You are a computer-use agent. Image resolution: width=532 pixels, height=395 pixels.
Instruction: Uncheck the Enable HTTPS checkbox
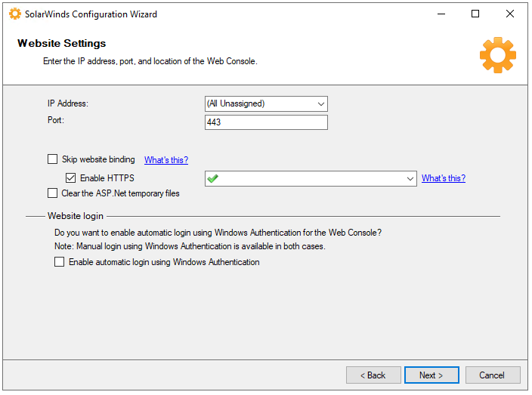click(71, 178)
